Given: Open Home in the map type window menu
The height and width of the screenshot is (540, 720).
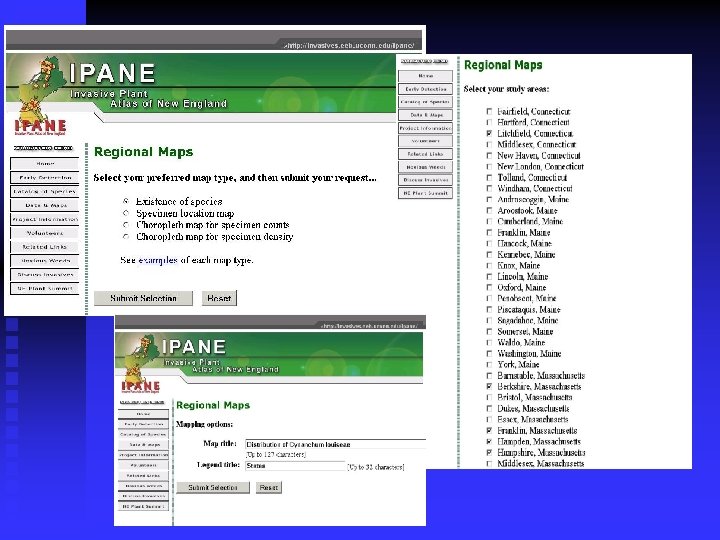Looking at the screenshot, I should click(x=45, y=163).
